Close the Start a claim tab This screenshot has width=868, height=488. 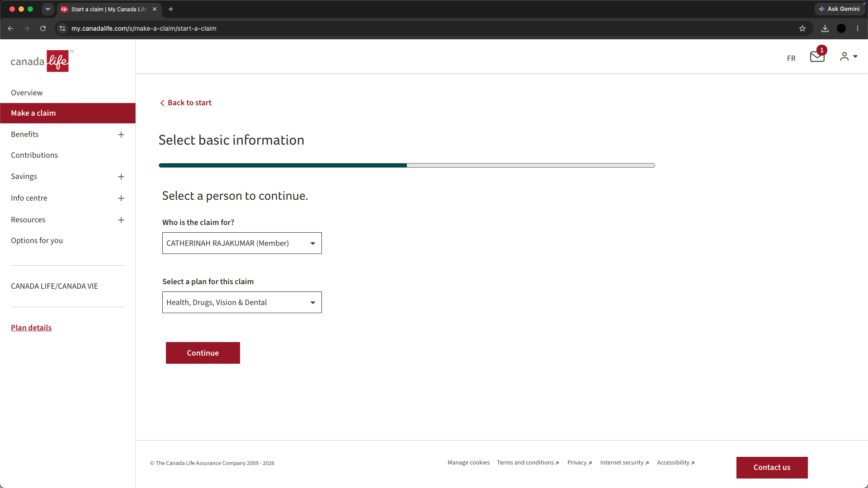click(x=155, y=9)
